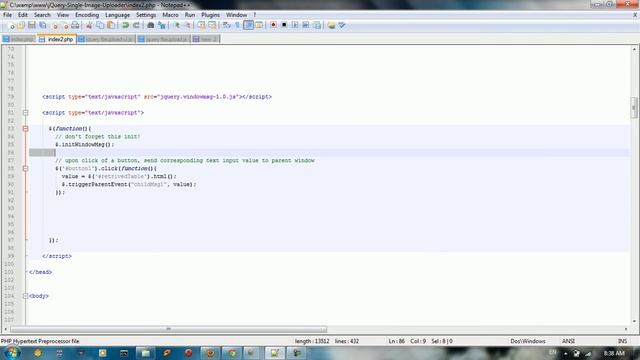The width and height of the screenshot is (640, 360).
Task: Click the Open file toolbar icon
Action: click(21, 25)
